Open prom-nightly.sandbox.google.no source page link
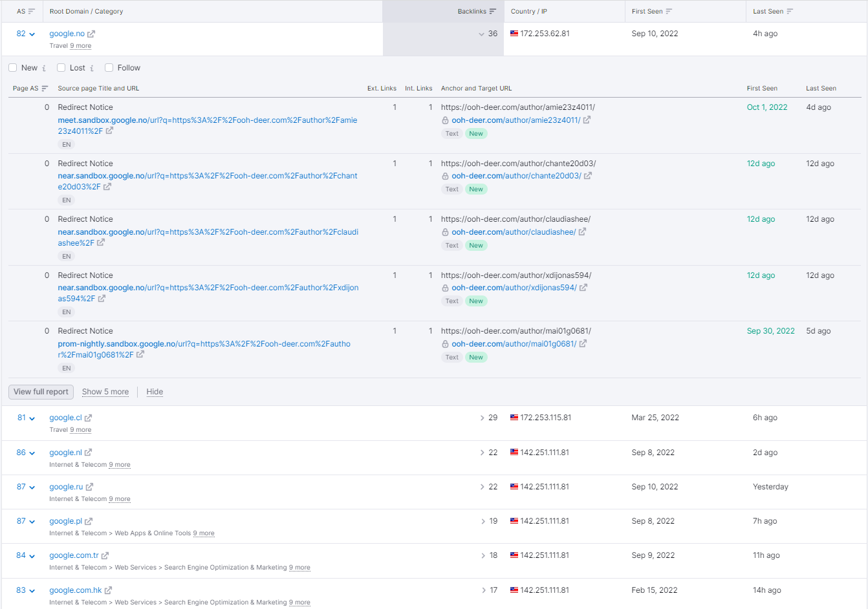The height and width of the screenshot is (609, 868). 204,349
